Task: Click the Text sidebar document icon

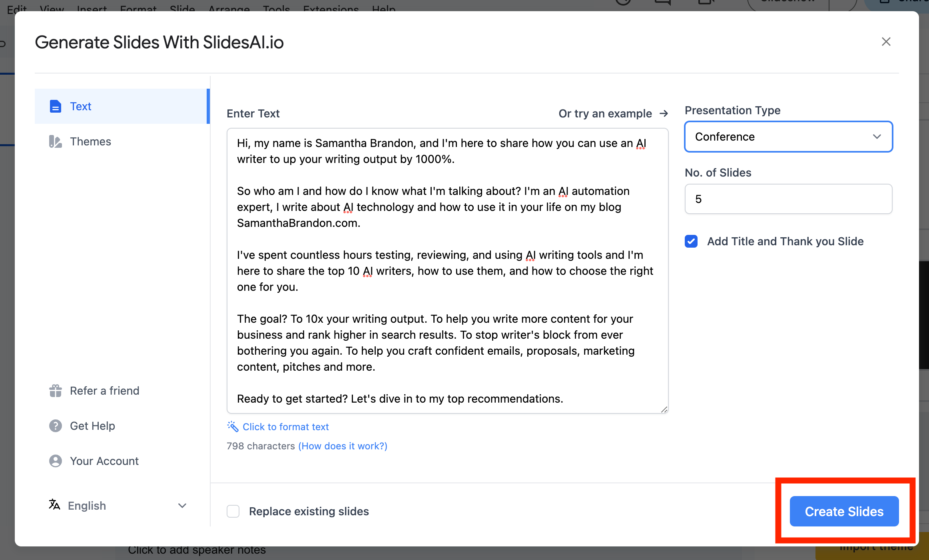Action: (55, 105)
